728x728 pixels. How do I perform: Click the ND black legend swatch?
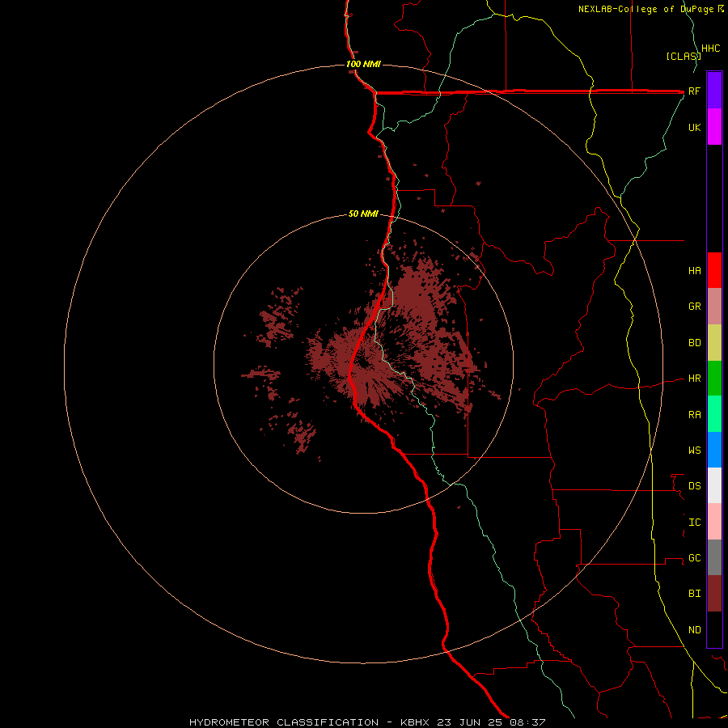[x=714, y=629]
